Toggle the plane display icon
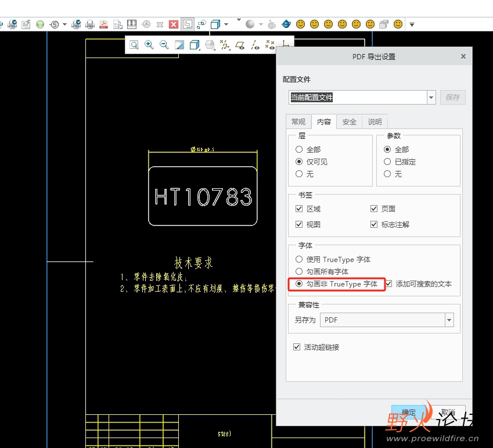 tap(240, 45)
